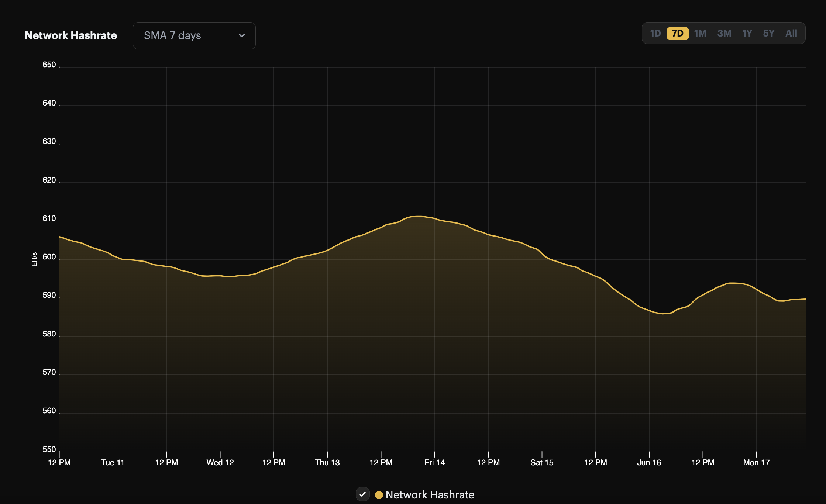The height and width of the screenshot is (504, 826).
Task: Click the Mon 17 axis label
Action: (x=756, y=462)
